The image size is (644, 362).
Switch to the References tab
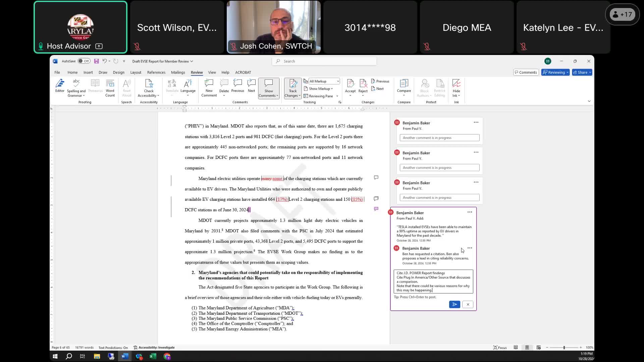click(156, 72)
